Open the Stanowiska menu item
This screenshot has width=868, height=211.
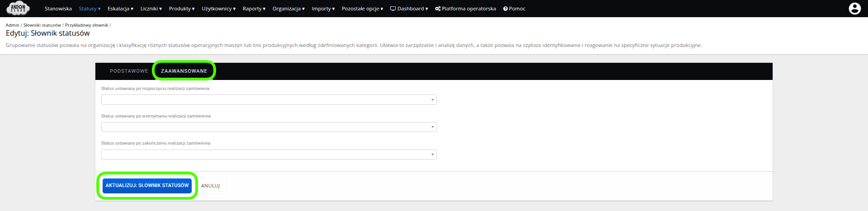(58, 9)
